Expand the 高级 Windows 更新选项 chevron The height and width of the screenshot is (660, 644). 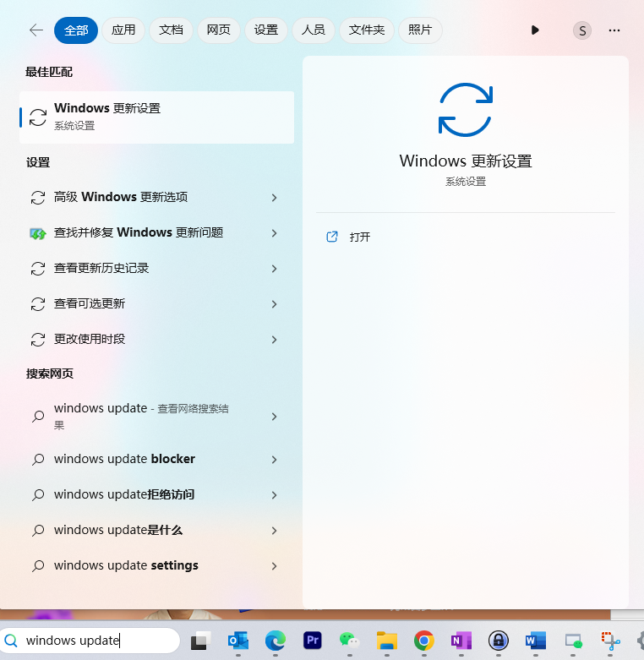(274, 198)
